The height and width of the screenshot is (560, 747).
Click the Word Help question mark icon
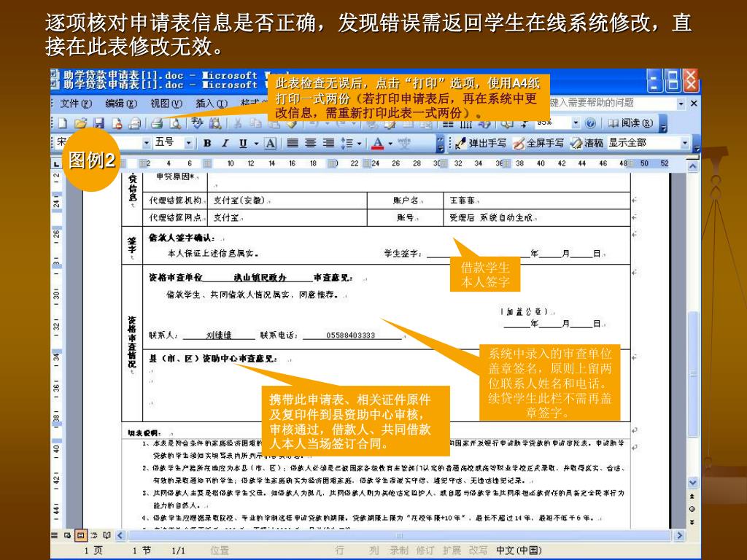(590, 123)
